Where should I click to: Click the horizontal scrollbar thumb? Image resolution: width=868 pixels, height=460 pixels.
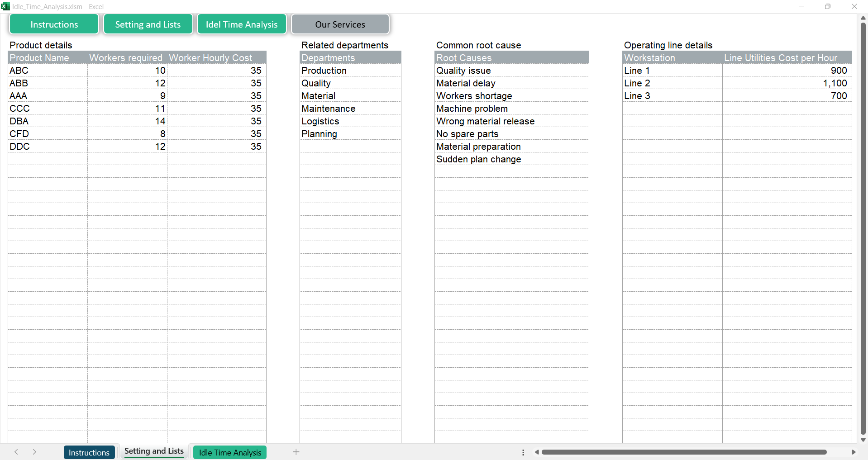click(x=683, y=452)
